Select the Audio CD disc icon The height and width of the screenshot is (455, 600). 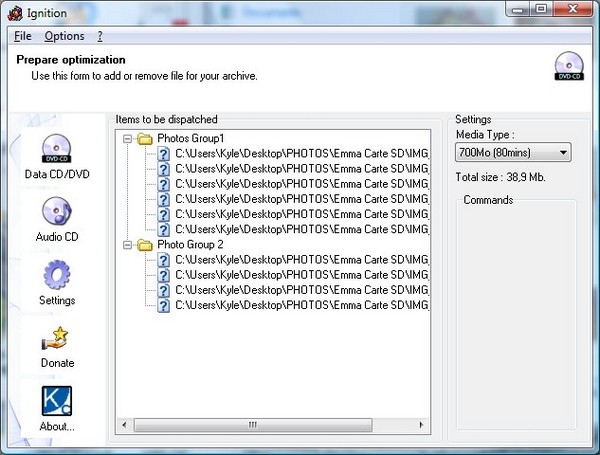[57, 211]
